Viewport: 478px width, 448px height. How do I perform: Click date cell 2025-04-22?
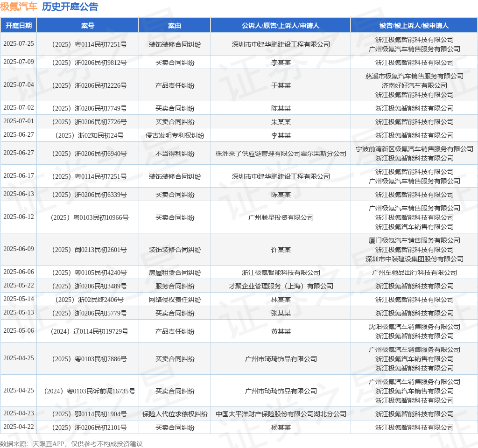click(19, 427)
